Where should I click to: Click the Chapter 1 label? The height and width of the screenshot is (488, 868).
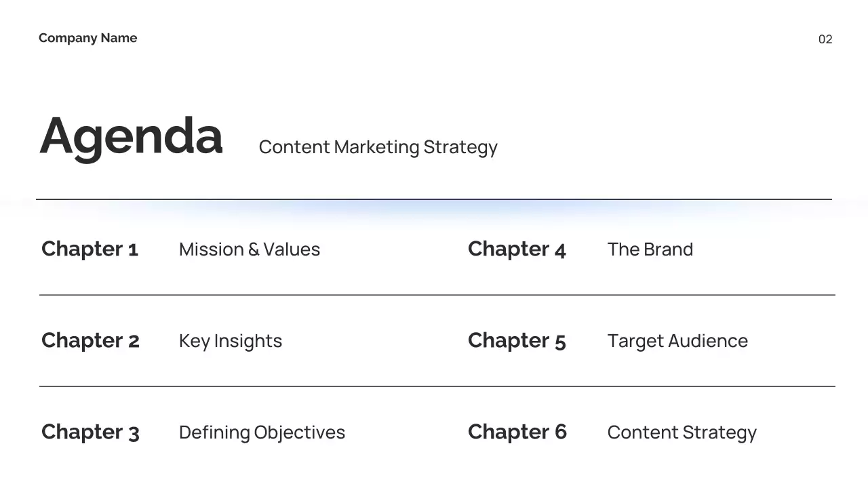click(x=90, y=249)
